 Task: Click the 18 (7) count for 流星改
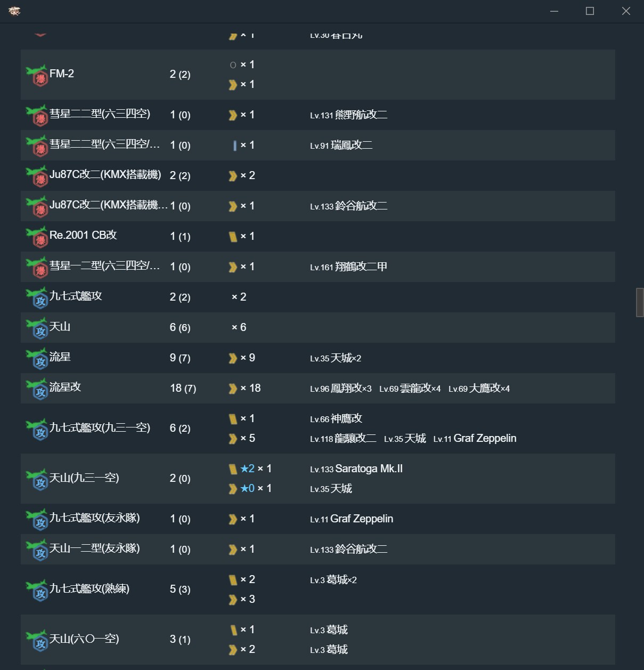point(183,389)
